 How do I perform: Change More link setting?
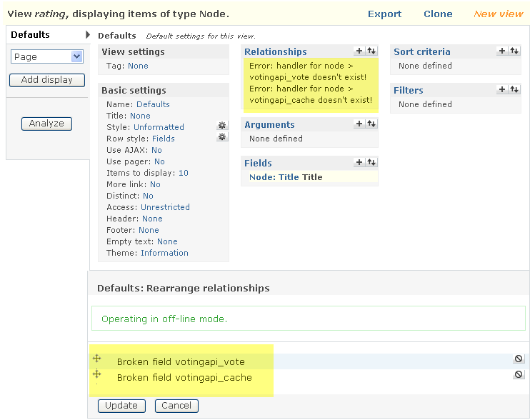155,184
